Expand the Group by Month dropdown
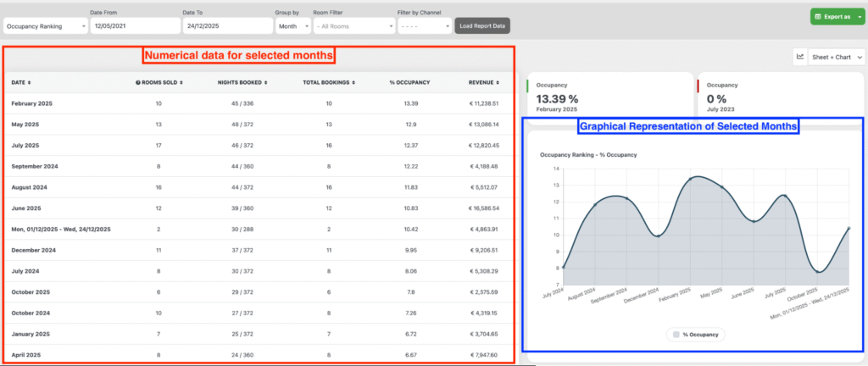Image resolution: width=868 pixels, height=366 pixels. 293,26
